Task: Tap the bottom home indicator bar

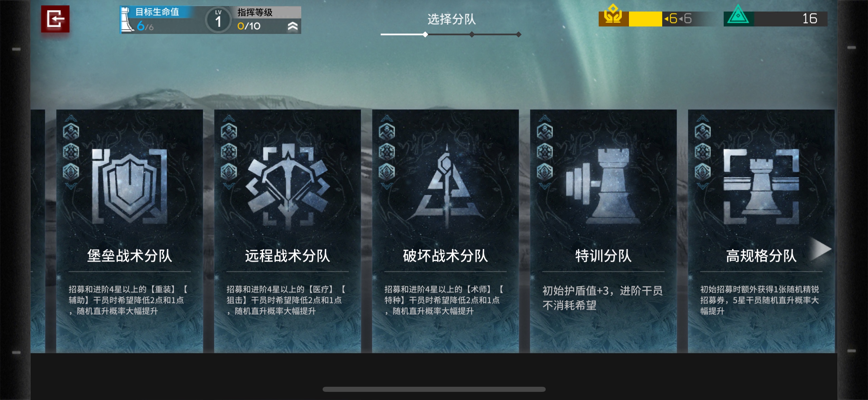Action: pos(434,389)
